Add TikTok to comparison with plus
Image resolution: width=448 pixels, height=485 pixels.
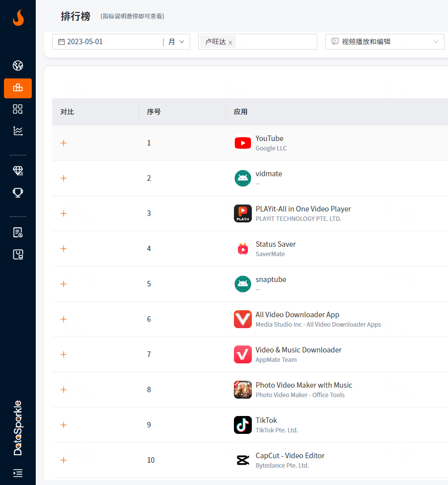[64, 425]
